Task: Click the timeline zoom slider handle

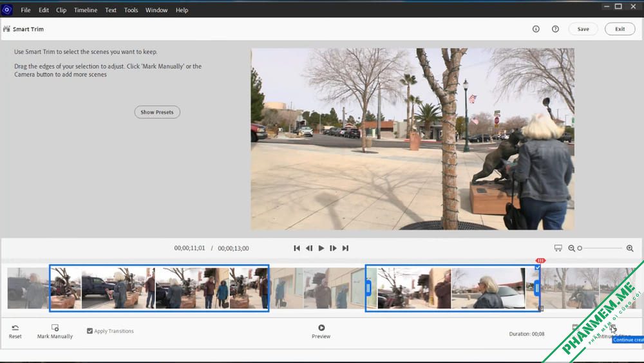Action: pyautogui.click(x=580, y=248)
